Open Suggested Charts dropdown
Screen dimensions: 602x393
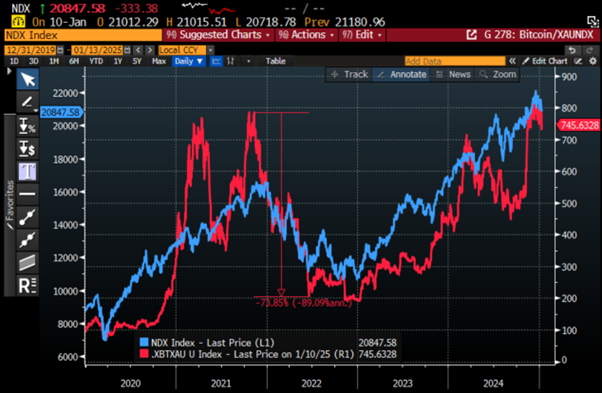tap(217, 35)
